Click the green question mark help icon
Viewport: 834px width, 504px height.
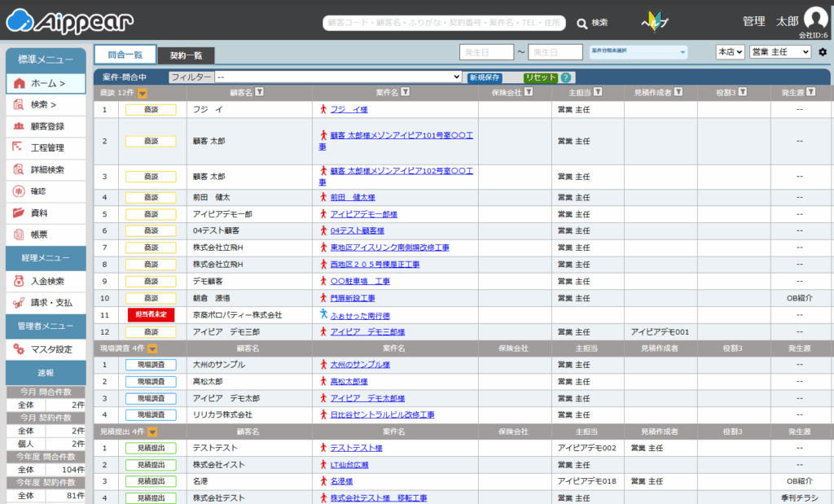pos(566,77)
